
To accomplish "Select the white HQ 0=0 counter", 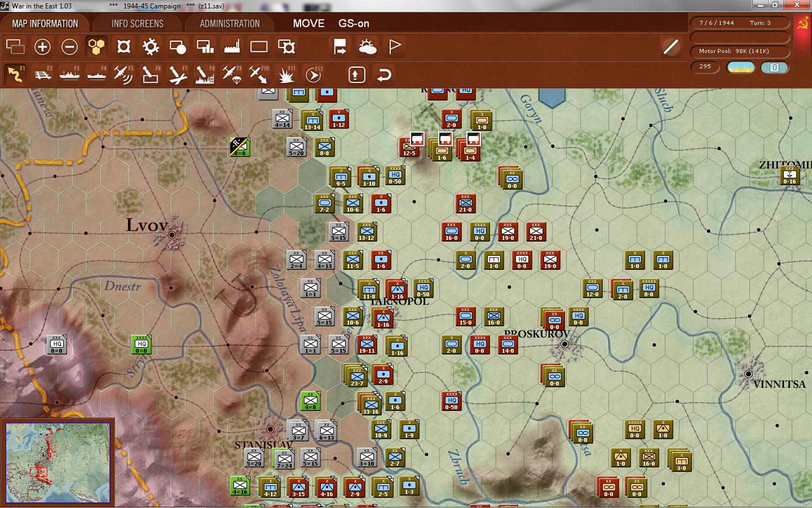I will pyautogui.click(x=57, y=344).
